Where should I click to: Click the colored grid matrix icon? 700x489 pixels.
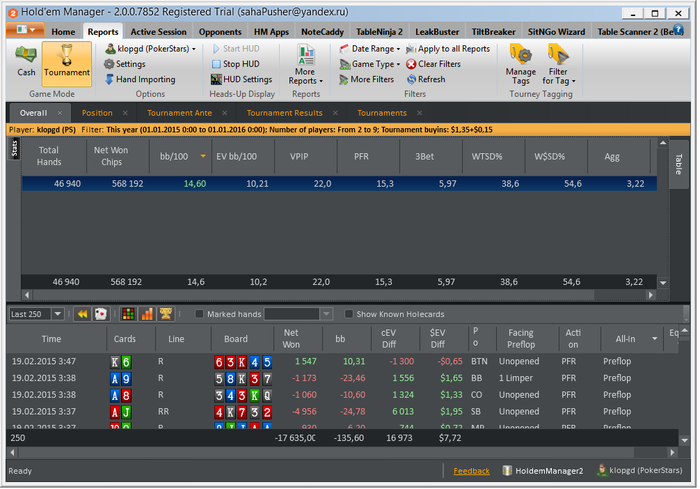pos(128,314)
